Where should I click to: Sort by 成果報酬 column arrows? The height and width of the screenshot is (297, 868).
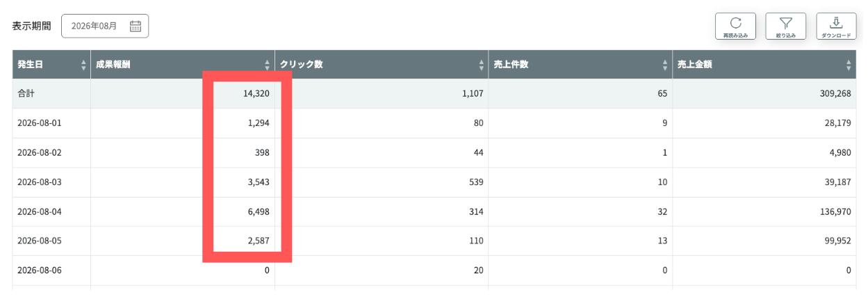click(x=268, y=65)
